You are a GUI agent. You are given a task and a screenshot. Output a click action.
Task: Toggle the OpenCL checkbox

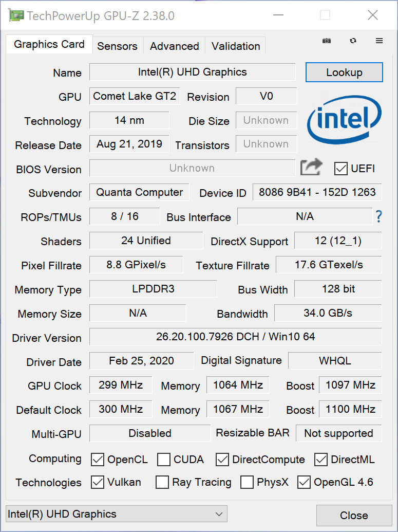(x=98, y=460)
